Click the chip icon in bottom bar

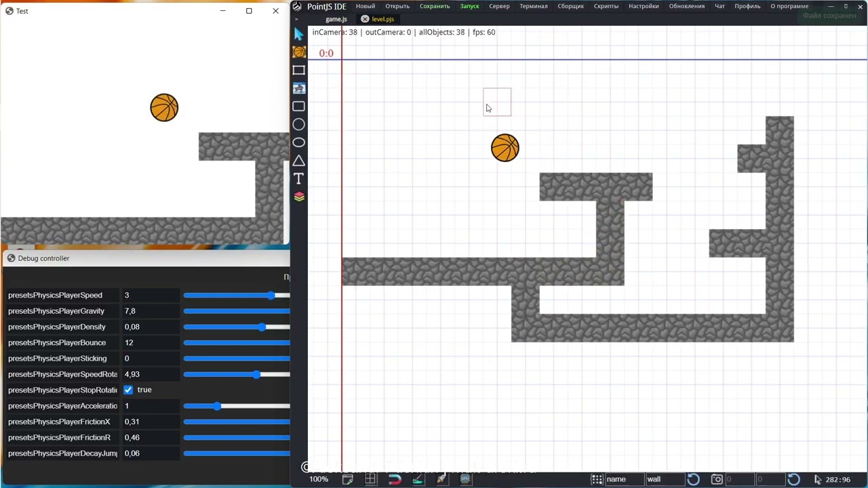465,479
